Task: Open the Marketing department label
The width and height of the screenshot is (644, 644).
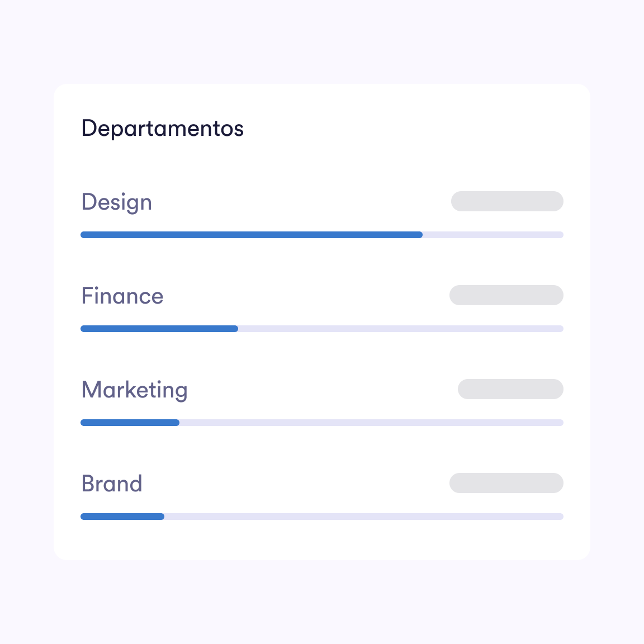Action: (x=135, y=390)
